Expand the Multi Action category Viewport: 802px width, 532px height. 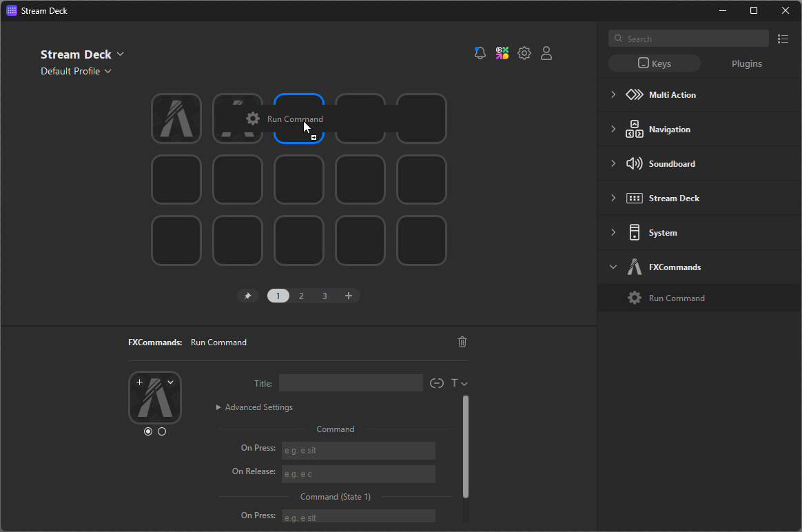point(613,94)
